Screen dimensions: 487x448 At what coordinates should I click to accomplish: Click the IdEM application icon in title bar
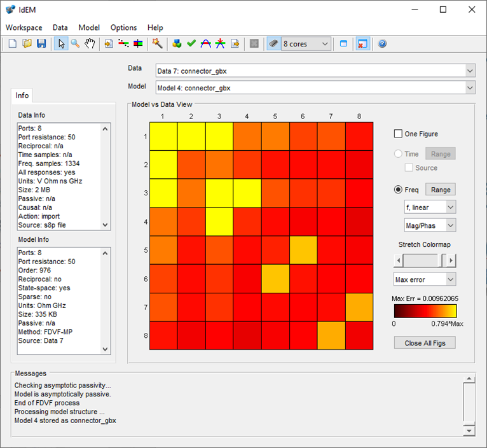point(10,10)
